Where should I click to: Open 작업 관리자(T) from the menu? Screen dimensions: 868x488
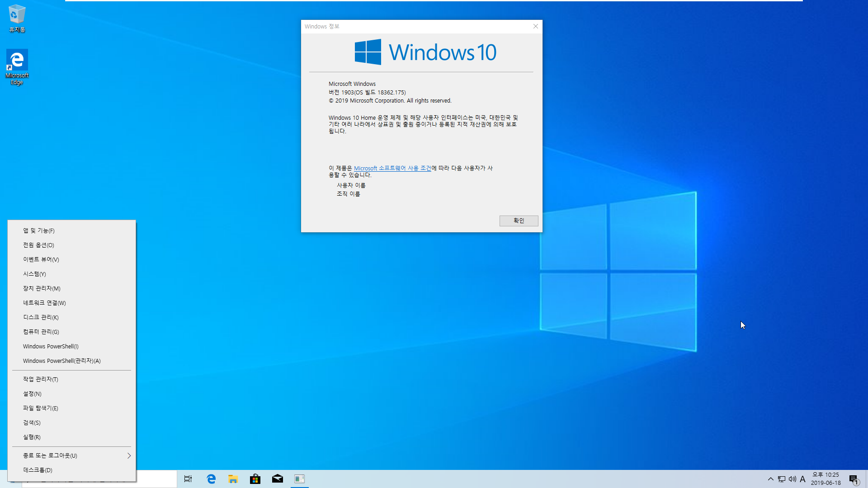click(71, 379)
